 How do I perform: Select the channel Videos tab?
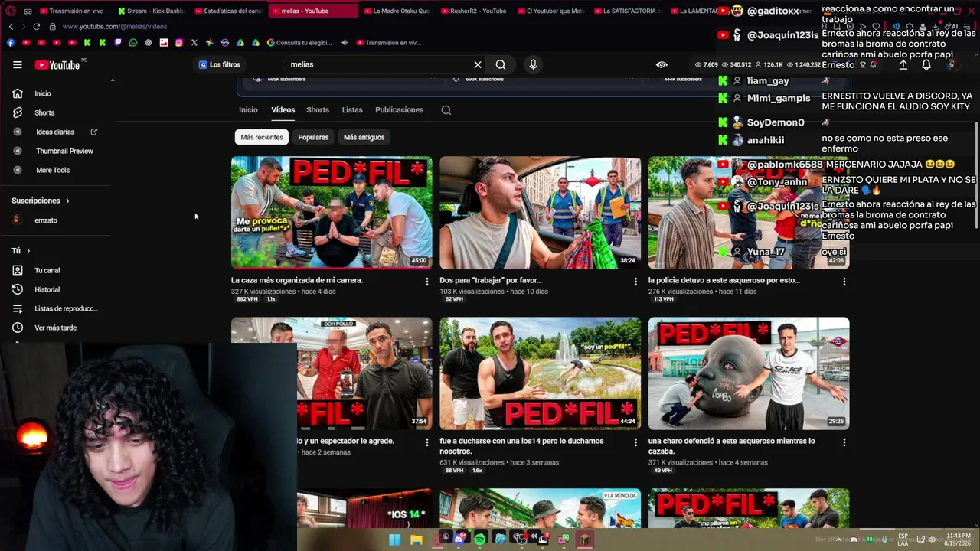283,109
